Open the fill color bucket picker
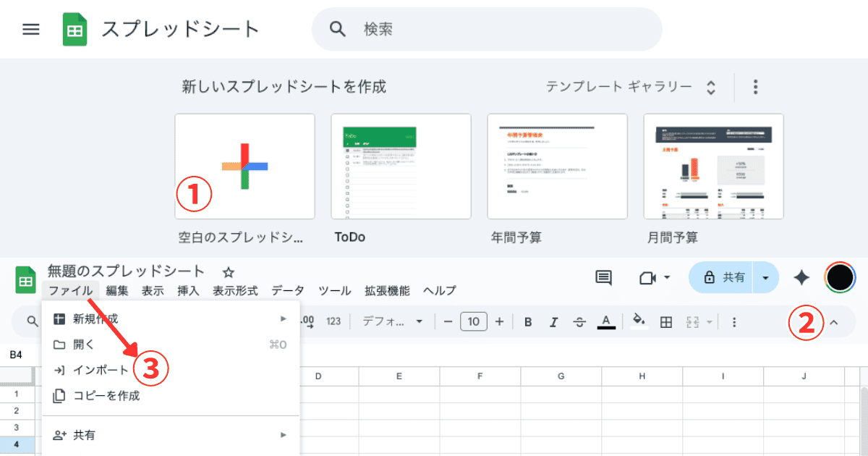The height and width of the screenshot is (456, 868). point(639,322)
